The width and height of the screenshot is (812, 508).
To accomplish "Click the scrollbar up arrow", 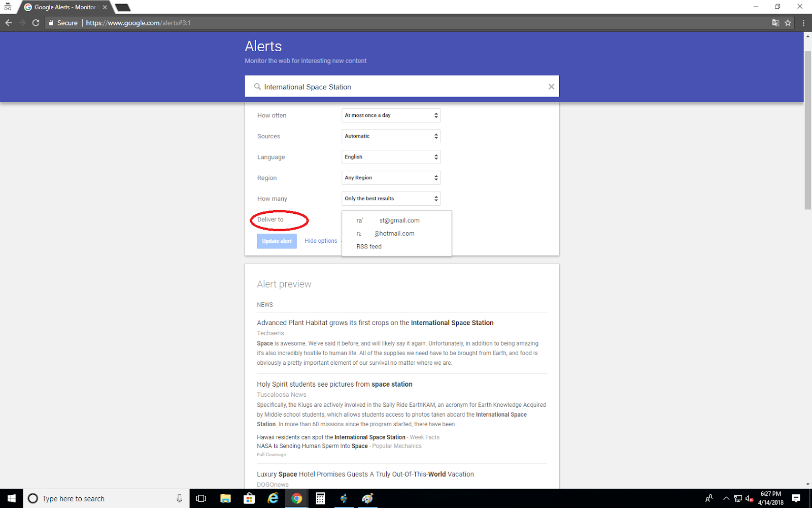I will pos(808,37).
